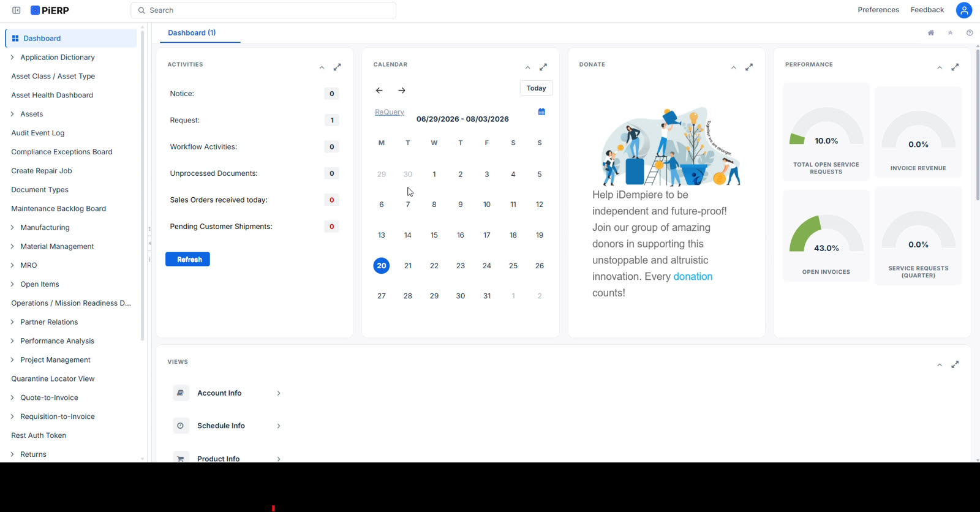Maximize the Performance panel
Screen dimensions: 980x512
pyautogui.click(x=955, y=67)
